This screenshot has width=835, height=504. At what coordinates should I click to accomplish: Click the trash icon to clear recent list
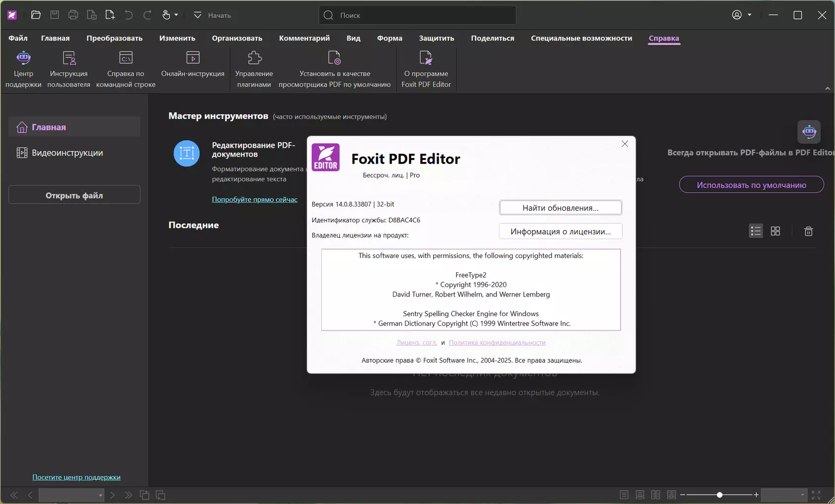coord(808,231)
